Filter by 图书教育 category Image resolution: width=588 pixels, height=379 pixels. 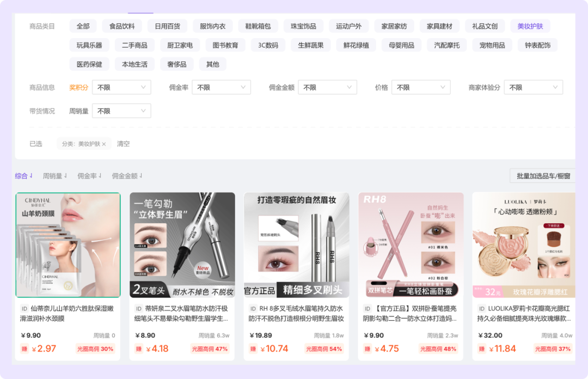pyautogui.click(x=225, y=45)
